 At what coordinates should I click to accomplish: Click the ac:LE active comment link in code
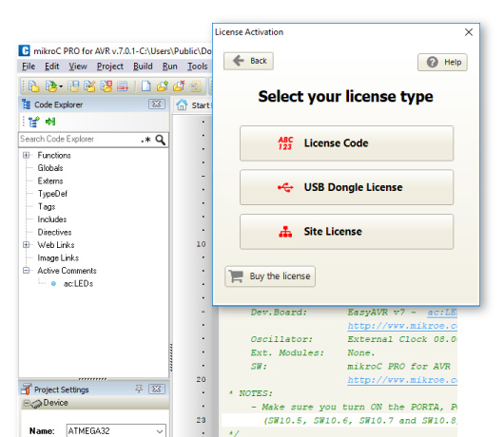[x=442, y=313]
